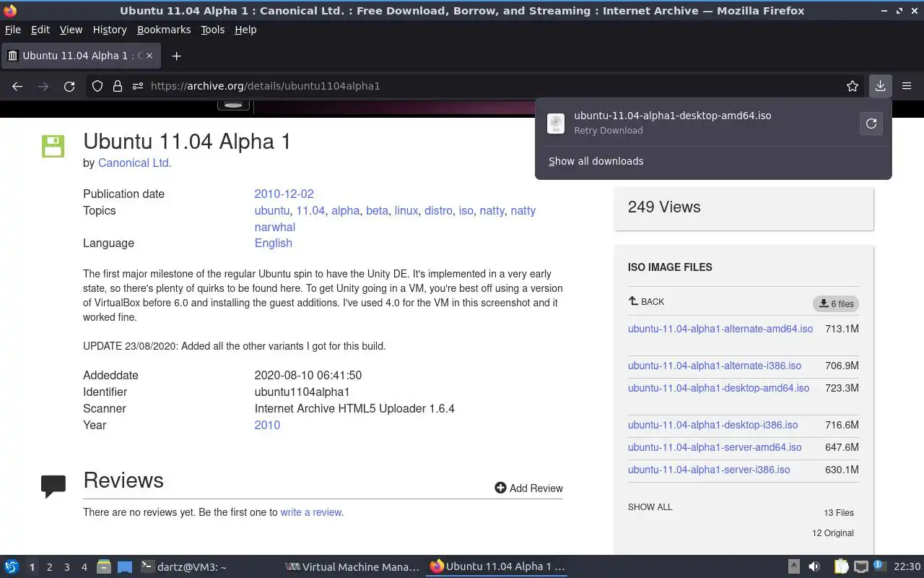Switch to the dartz@VM3 terminal taskbar entry
This screenshot has height=578, width=924.
pyautogui.click(x=183, y=566)
